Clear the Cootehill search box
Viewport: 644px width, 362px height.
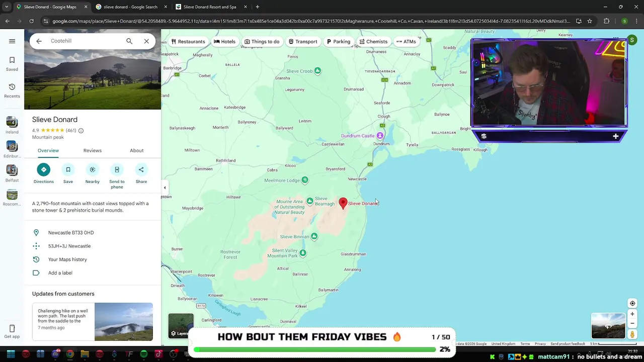(146, 41)
